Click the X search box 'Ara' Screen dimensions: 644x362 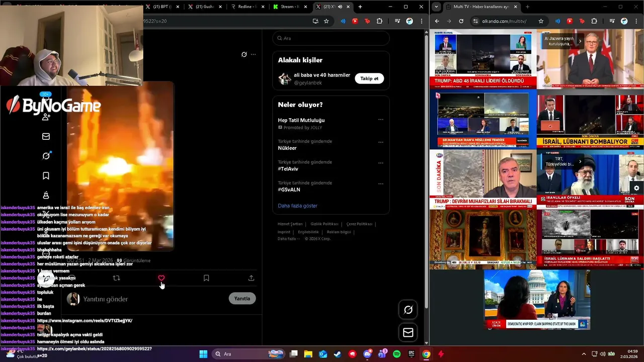[x=331, y=38]
